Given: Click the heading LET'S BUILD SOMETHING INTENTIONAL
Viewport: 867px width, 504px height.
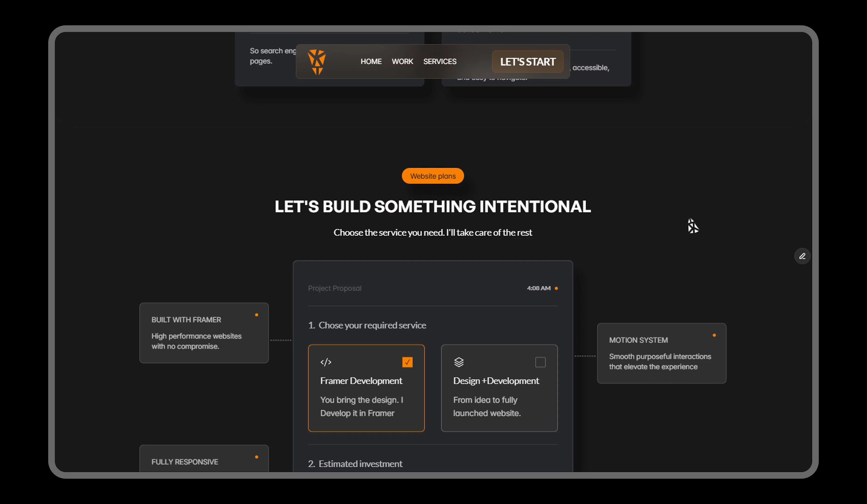Looking at the screenshot, I should tap(433, 206).
